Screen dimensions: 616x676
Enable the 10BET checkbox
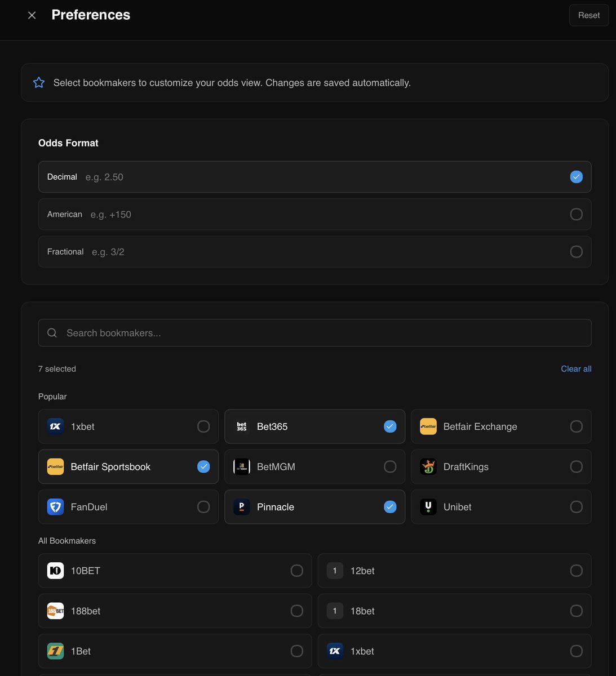point(296,571)
